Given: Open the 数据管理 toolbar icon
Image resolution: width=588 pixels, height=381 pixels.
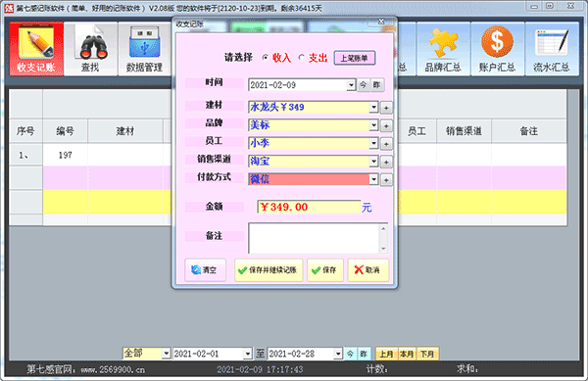Looking at the screenshot, I should (x=144, y=49).
